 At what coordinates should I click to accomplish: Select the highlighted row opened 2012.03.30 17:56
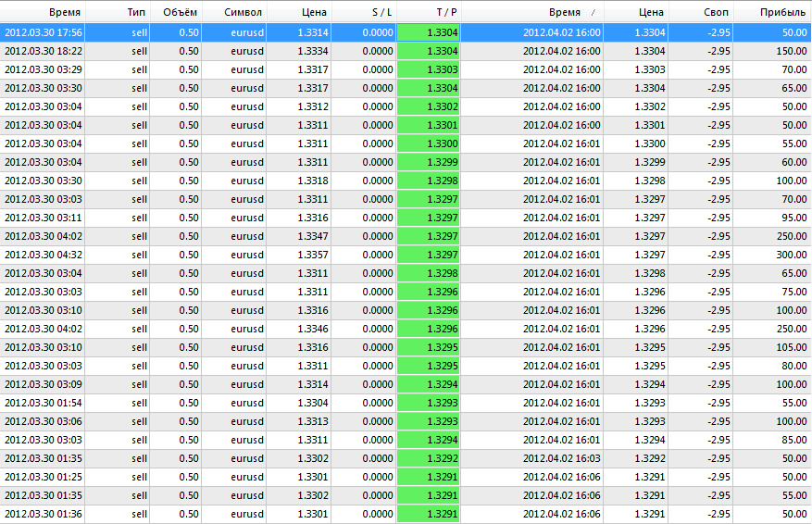click(x=406, y=32)
